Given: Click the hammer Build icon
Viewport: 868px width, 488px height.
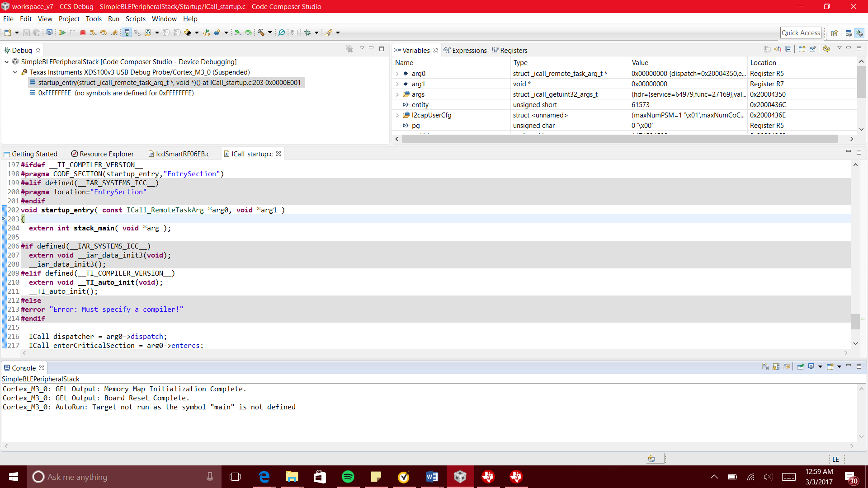Looking at the screenshot, I should click(261, 33).
